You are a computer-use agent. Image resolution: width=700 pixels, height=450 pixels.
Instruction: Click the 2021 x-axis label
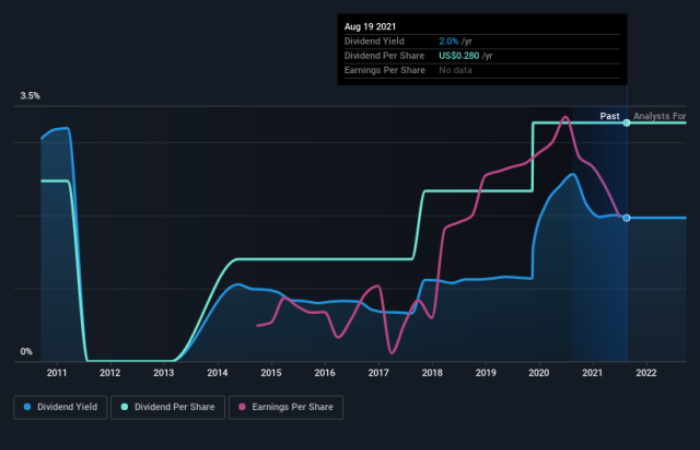pyautogui.click(x=592, y=373)
